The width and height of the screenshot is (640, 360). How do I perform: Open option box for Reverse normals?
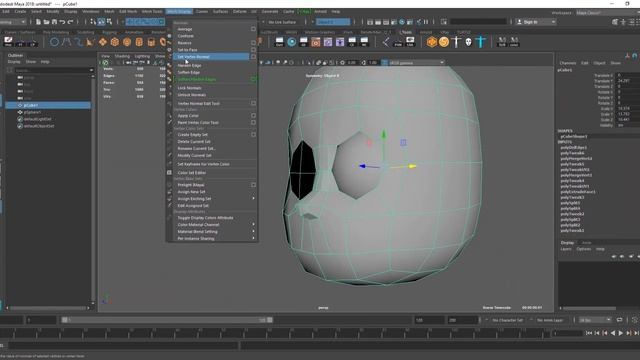pyautogui.click(x=253, y=43)
